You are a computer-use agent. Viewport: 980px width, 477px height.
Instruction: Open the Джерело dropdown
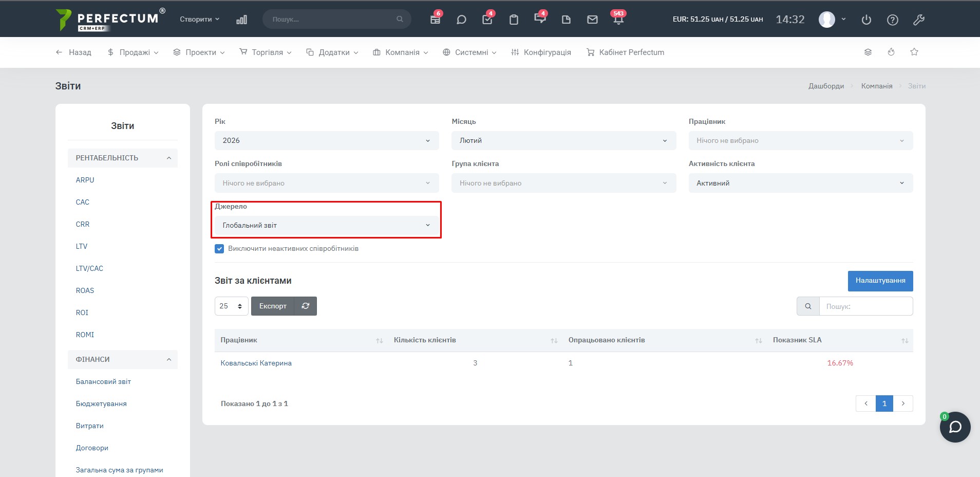pos(327,226)
